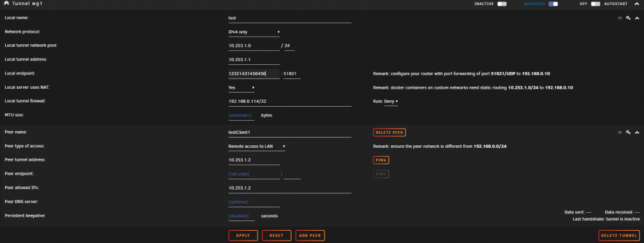Toggle the Autostart switch

point(596,4)
